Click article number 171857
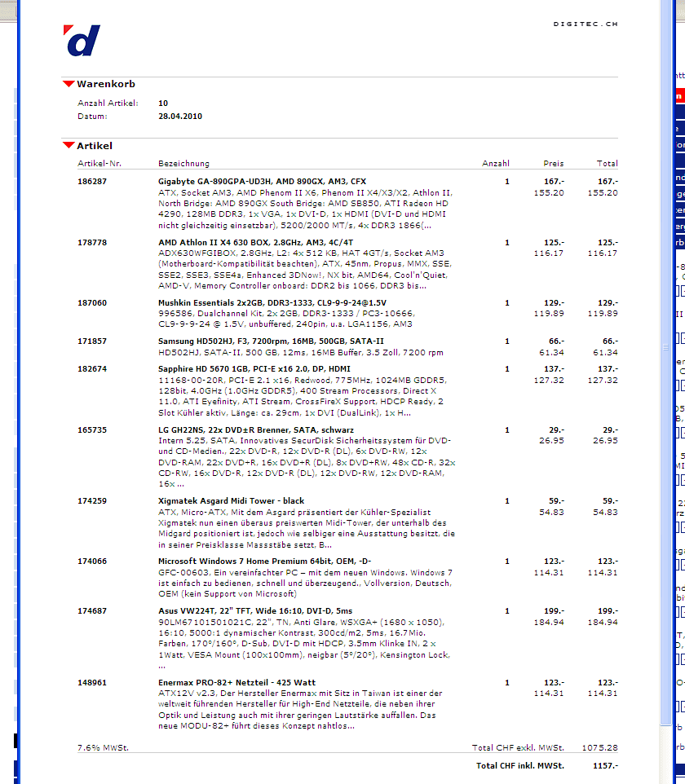The width and height of the screenshot is (685, 784). pos(92,341)
